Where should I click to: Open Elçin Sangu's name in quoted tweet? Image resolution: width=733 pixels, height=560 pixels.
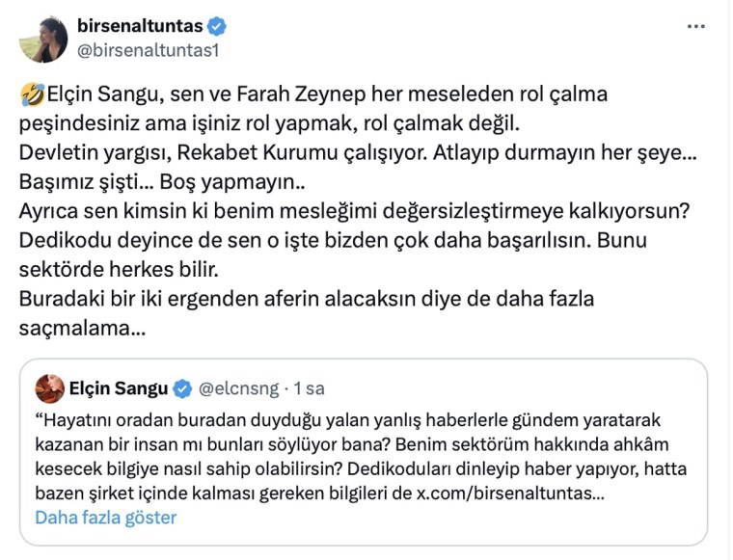click(118, 389)
